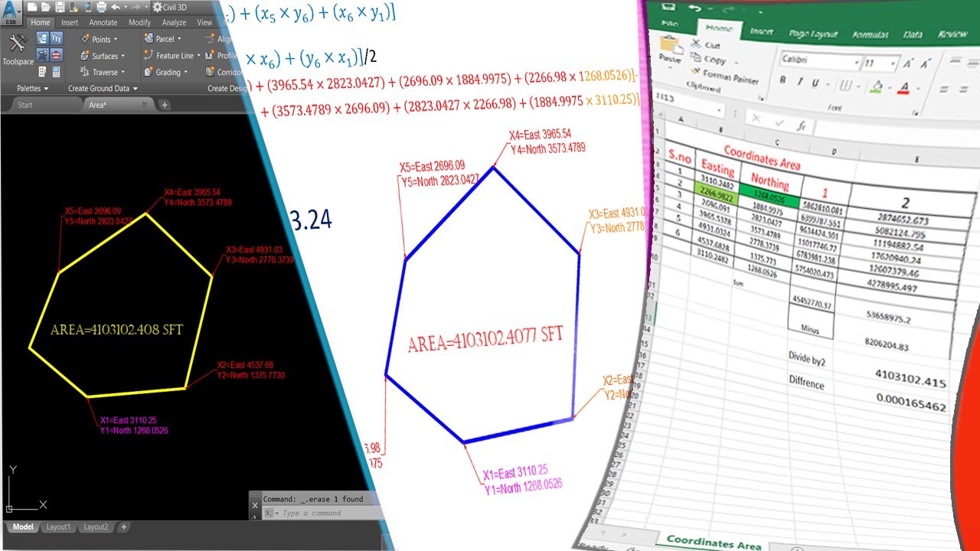980x551 pixels.
Task: Click the Profile icon in Create Design
Action: pos(209,55)
